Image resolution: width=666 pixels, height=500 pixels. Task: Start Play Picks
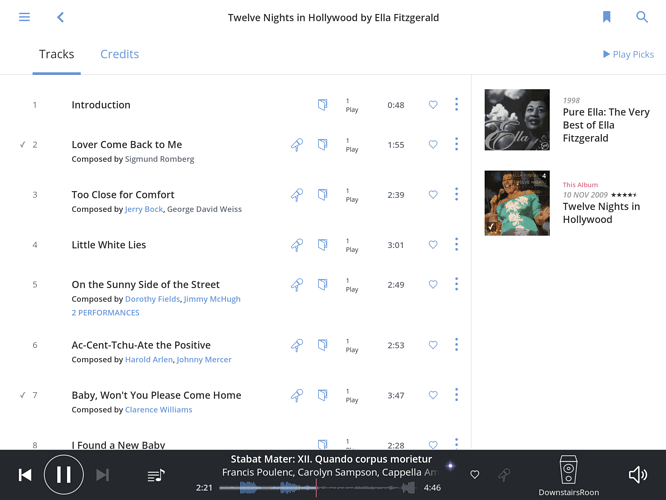628,54
